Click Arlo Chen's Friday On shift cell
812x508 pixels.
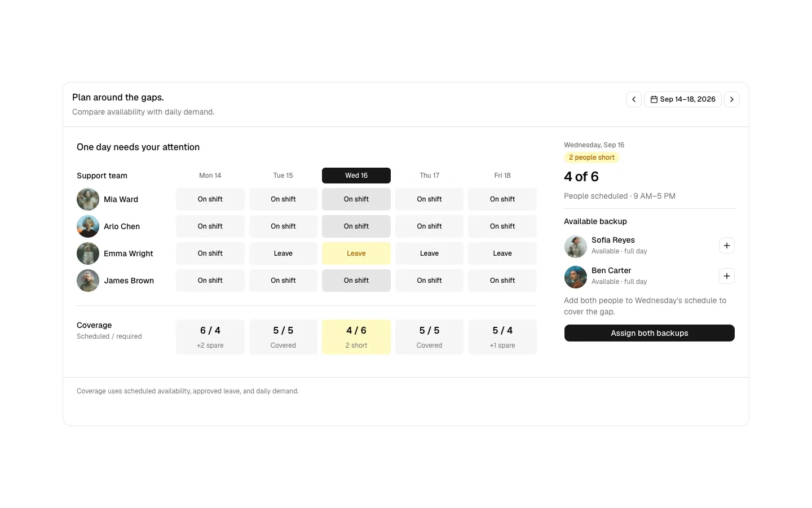(x=502, y=226)
